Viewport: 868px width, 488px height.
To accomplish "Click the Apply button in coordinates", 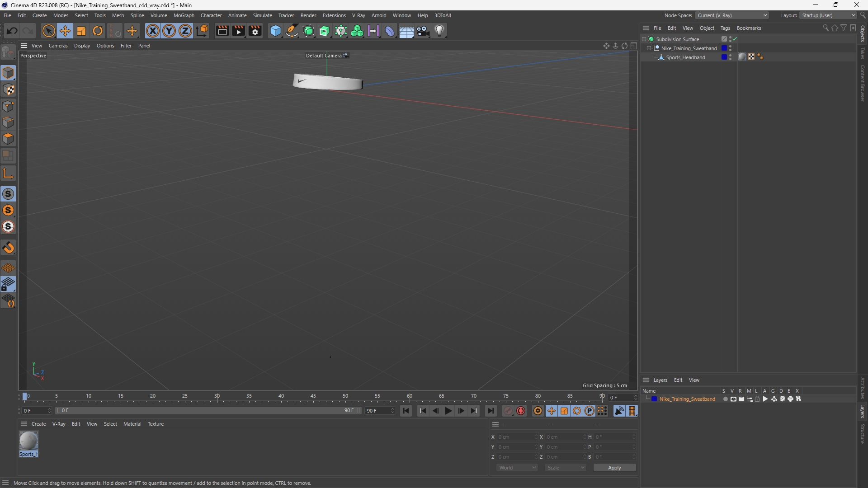I will (x=614, y=468).
